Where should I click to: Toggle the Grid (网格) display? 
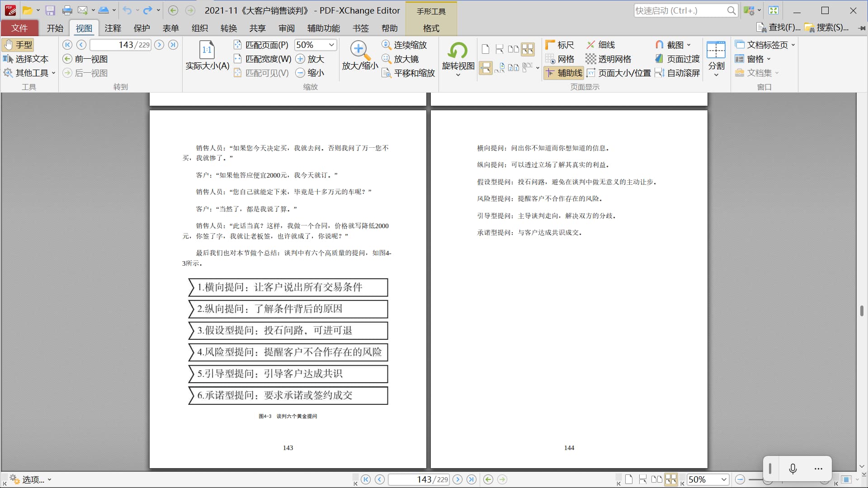pos(560,59)
